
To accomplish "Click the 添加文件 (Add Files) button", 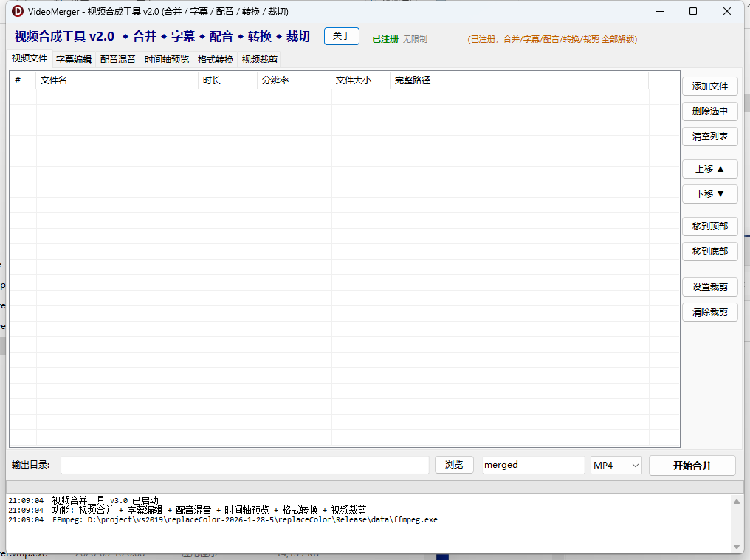I will point(709,86).
